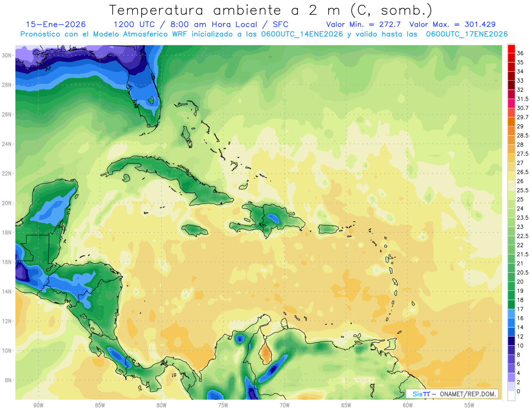Select the date text '15-Ene-2026'
Viewport: 532px width, 411px height.
(x=56, y=24)
